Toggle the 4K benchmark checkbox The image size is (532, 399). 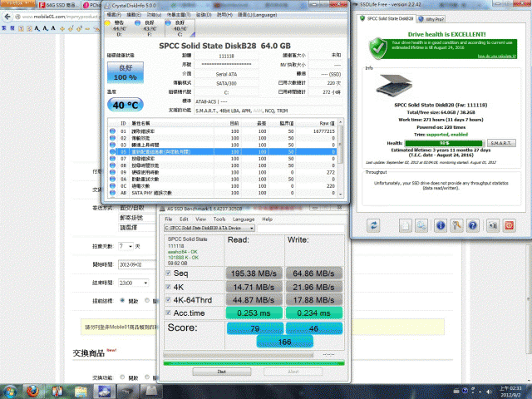(x=168, y=287)
